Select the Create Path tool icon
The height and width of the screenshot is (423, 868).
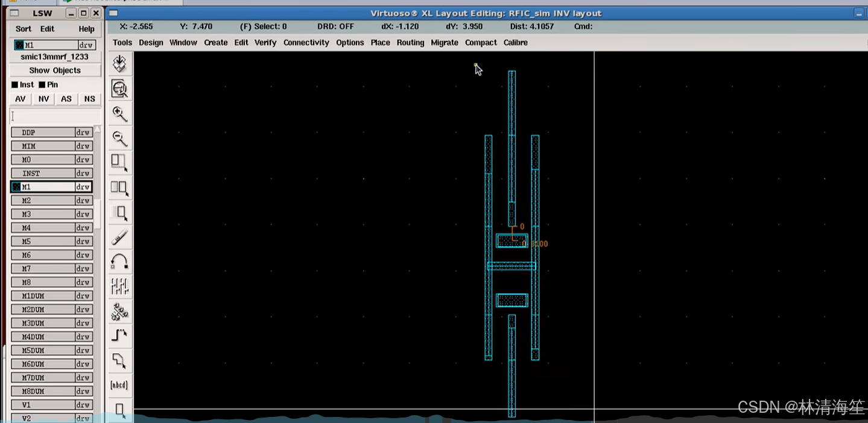click(120, 336)
